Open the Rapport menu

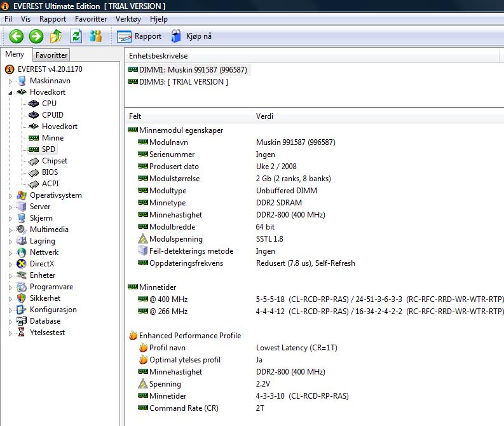pos(53,19)
